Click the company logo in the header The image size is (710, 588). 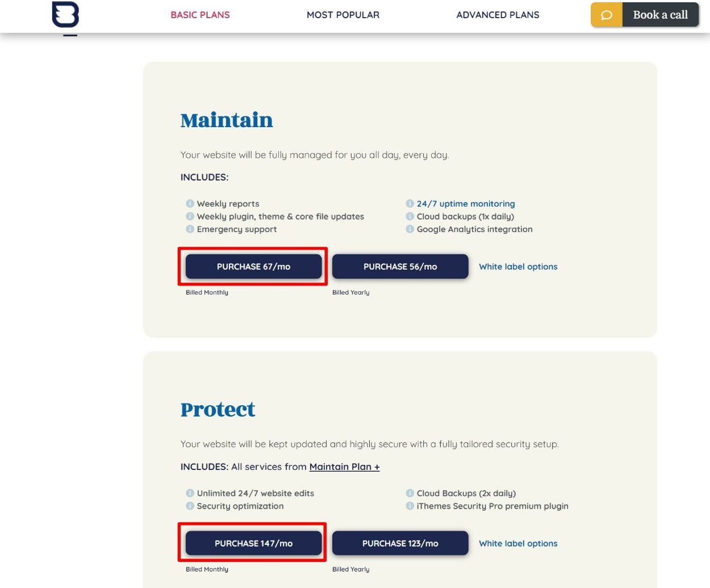tap(65, 15)
